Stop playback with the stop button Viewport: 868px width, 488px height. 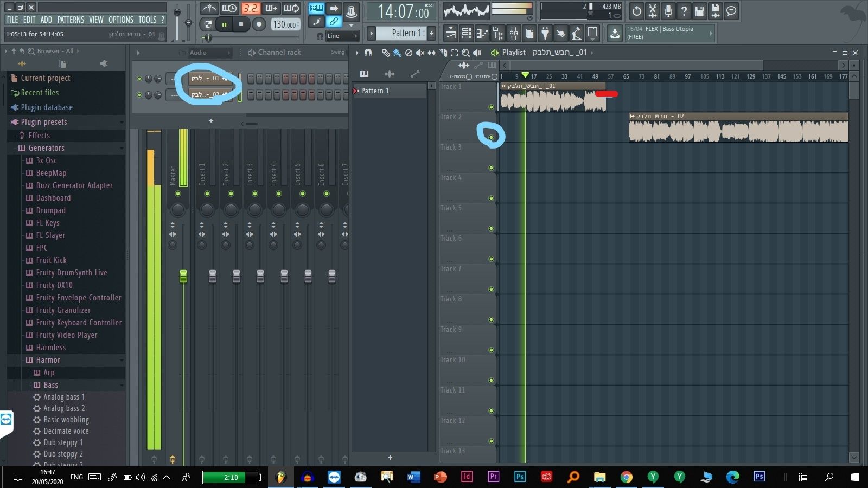coord(241,24)
